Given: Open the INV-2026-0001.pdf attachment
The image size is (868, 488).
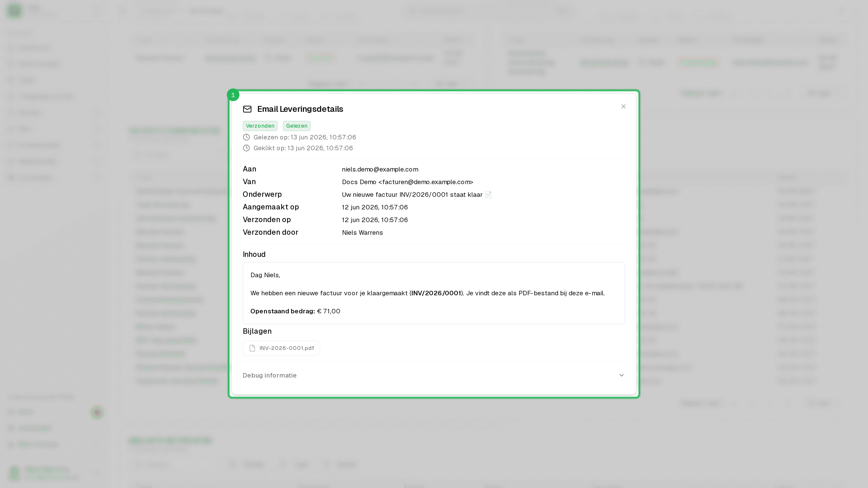Looking at the screenshot, I should 281,348.
